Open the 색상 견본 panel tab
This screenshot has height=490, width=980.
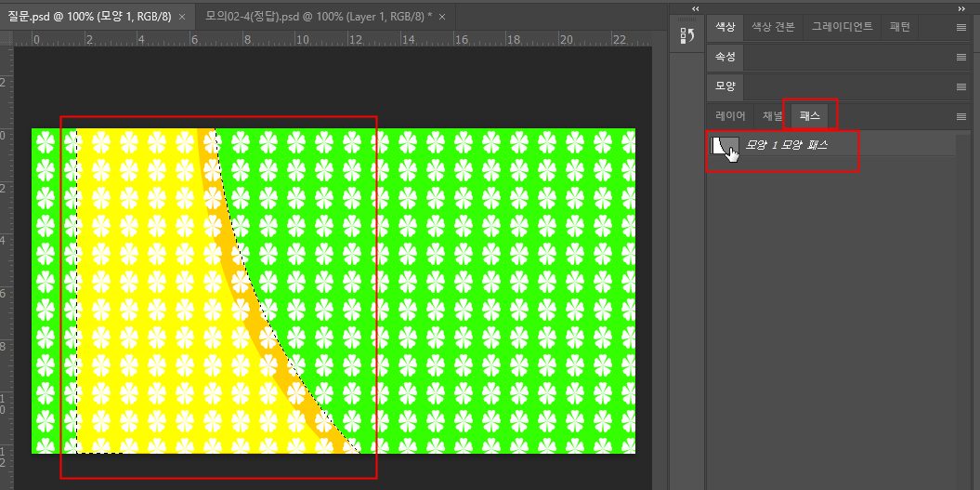[773, 27]
